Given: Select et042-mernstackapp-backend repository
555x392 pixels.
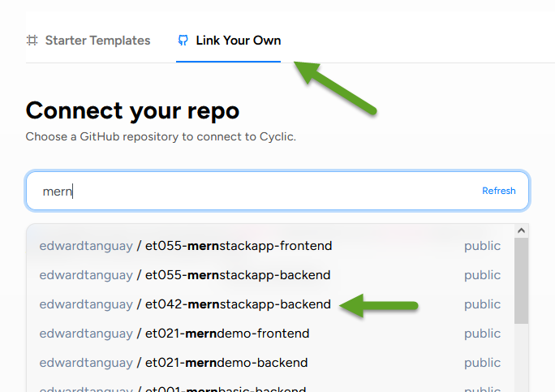Looking at the screenshot, I should tap(270, 304).
